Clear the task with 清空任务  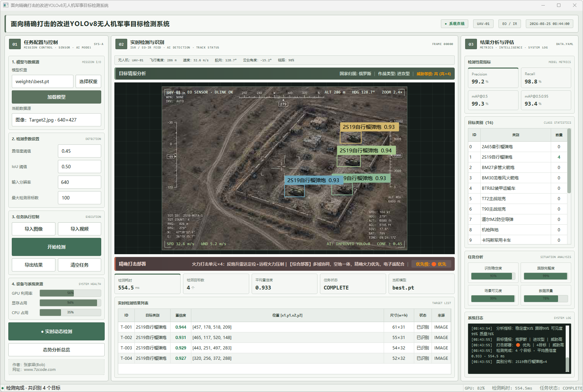pyautogui.click(x=79, y=265)
